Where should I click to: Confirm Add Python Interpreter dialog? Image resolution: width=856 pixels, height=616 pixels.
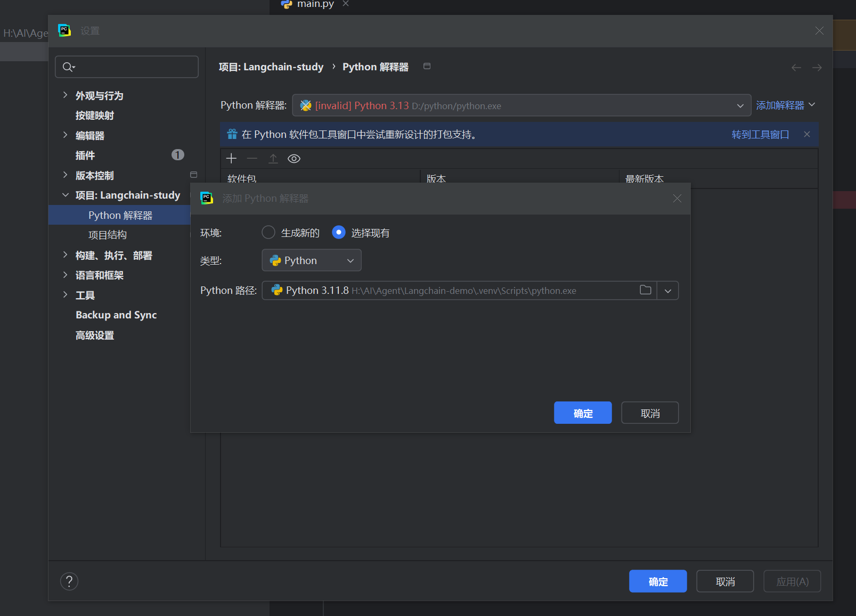point(583,413)
